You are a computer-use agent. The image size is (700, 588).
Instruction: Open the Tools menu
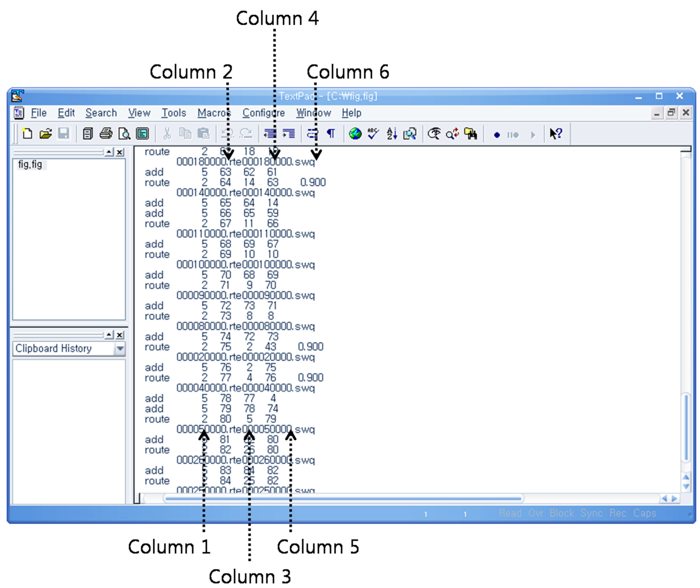(174, 113)
